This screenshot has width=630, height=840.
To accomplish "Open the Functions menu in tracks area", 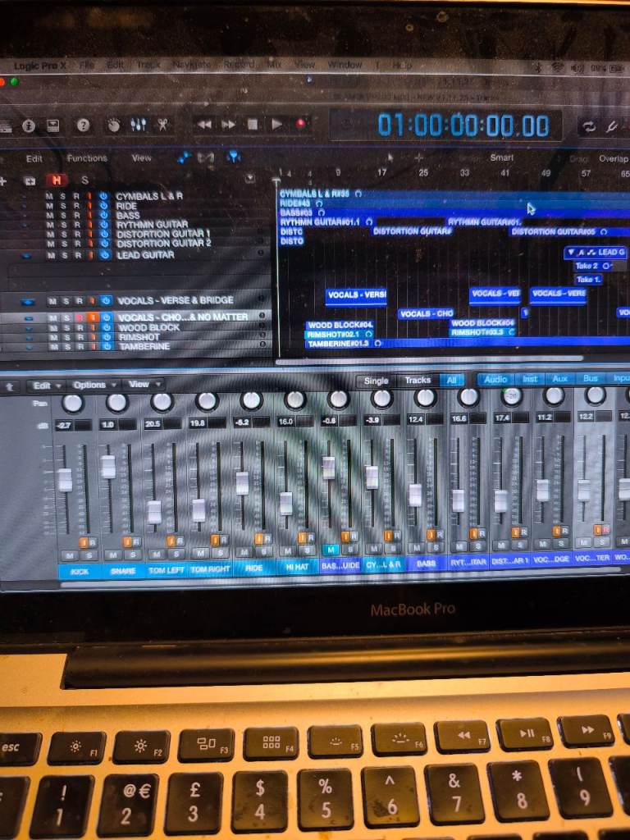I will click(87, 158).
